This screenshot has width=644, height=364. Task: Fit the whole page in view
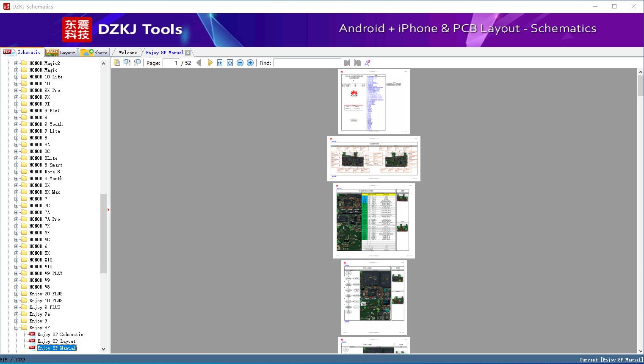click(230, 63)
